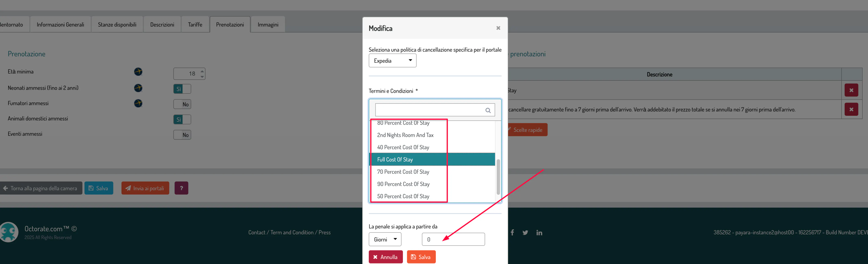Click the globe icon beside Età minima
The image size is (868, 264).
pyautogui.click(x=138, y=72)
